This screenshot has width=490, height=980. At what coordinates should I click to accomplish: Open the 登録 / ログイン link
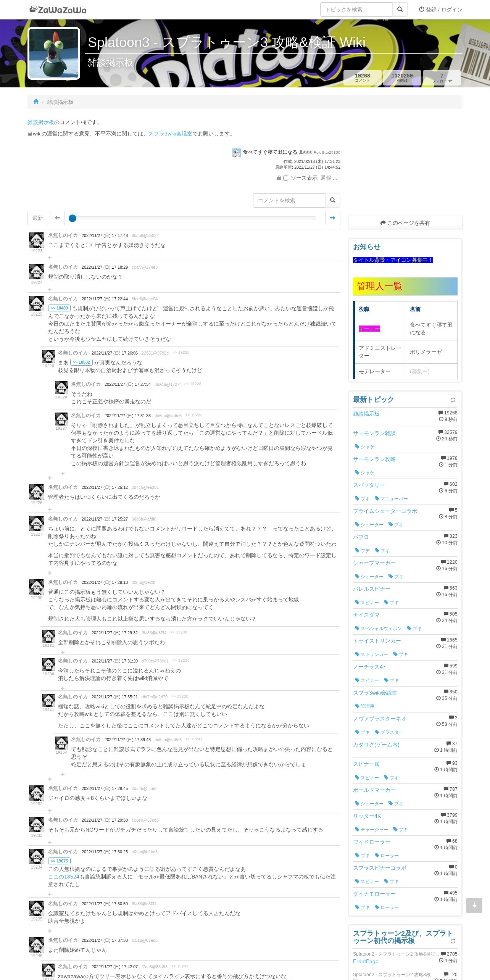pyautogui.click(x=440, y=10)
